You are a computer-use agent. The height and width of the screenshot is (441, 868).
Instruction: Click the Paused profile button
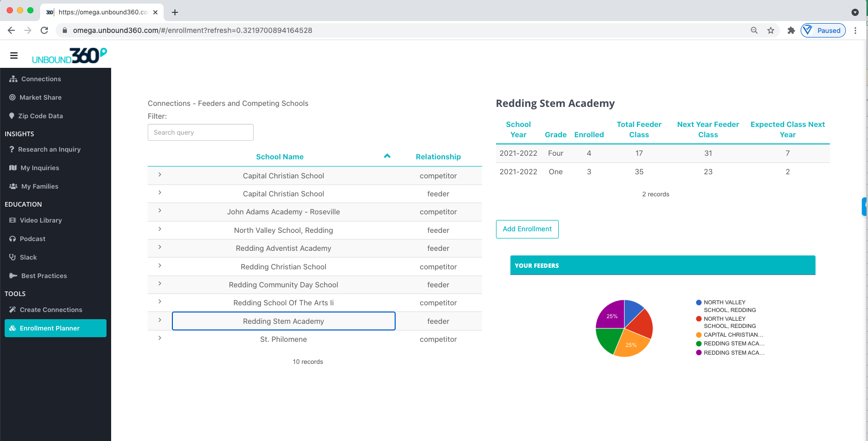point(823,30)
